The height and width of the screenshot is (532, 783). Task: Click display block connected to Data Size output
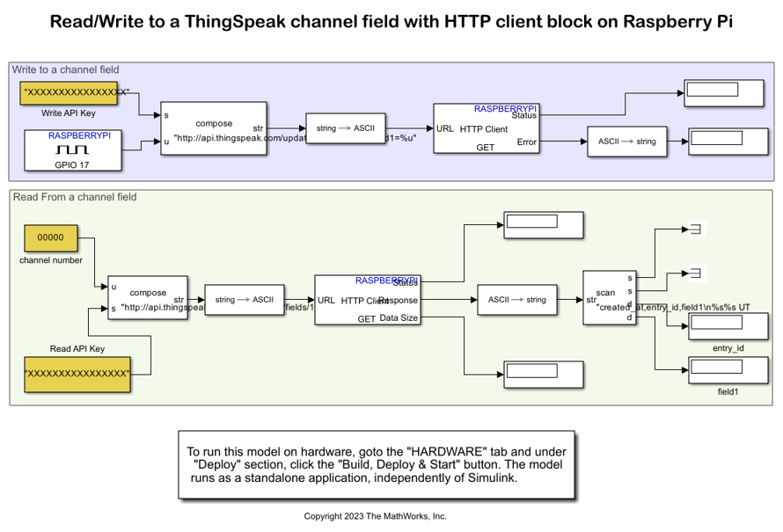point(544,375)
